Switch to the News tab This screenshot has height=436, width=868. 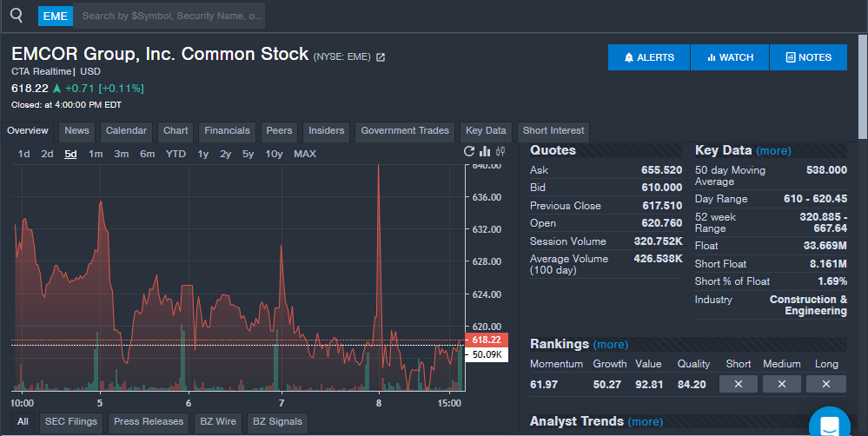tap(76, 130)
